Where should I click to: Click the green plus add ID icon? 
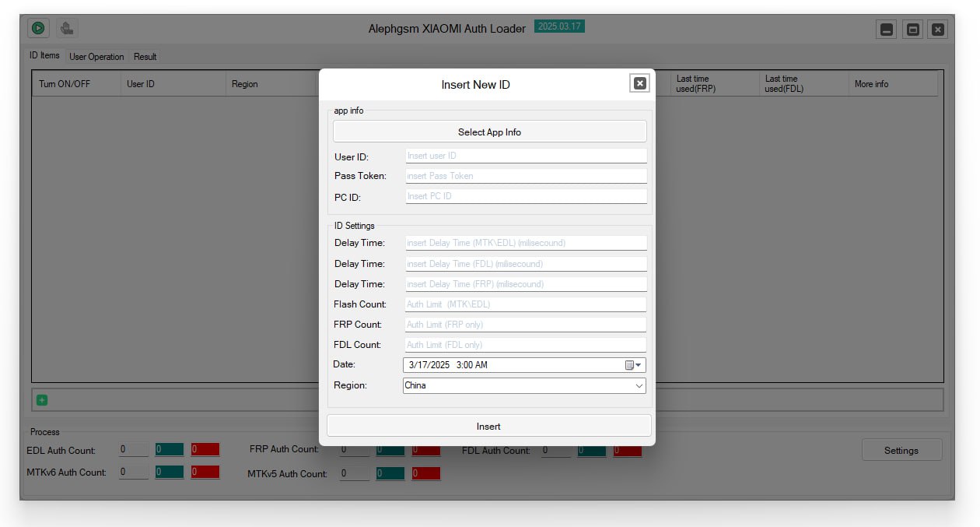pyautogui.click(x=42, y=400)
